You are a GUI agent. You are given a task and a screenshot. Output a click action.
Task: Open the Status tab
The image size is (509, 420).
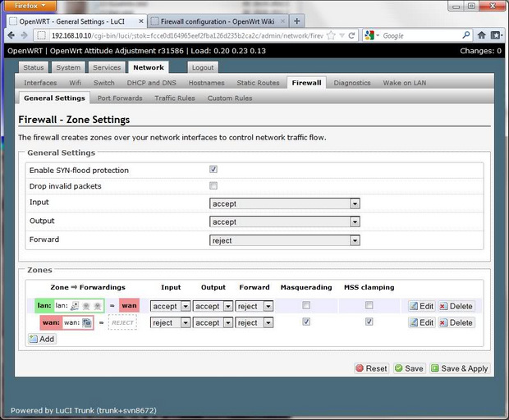tap(34, 67)
